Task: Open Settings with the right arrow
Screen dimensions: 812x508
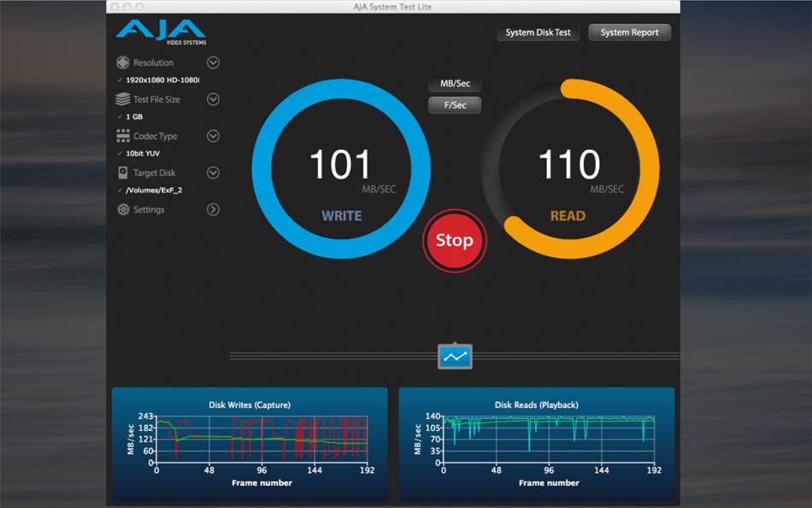Action: (213, 210)
